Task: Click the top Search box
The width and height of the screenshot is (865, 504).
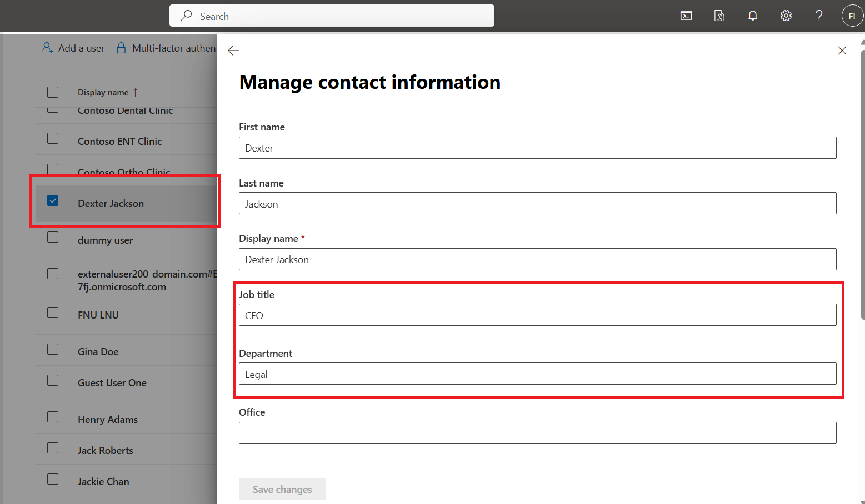Action: 332,16
